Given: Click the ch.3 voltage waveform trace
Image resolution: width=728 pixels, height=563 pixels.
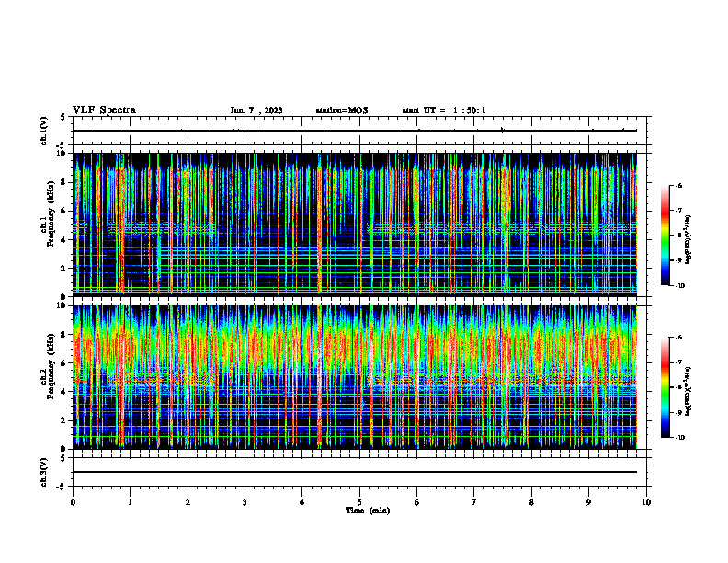Looking at the screenshot, I should tap(355, 472).
